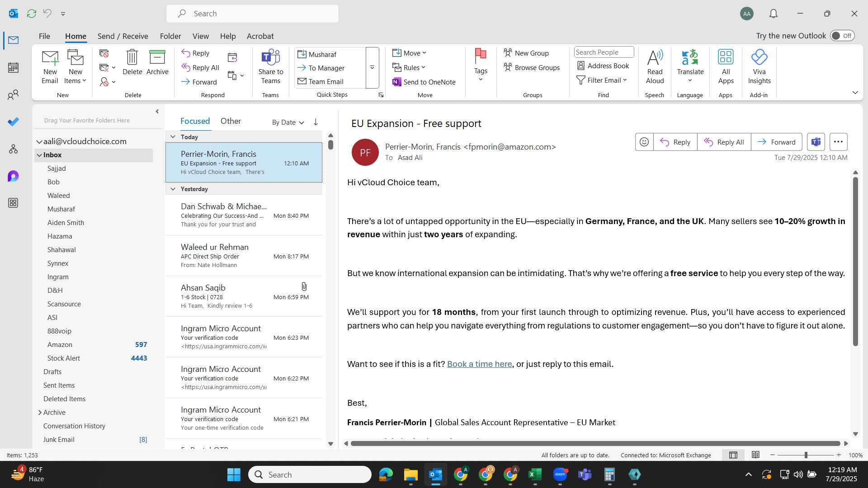Send the email to OneNote
The height and width of the screenshot is (488, 868).
tap(424, 82)
